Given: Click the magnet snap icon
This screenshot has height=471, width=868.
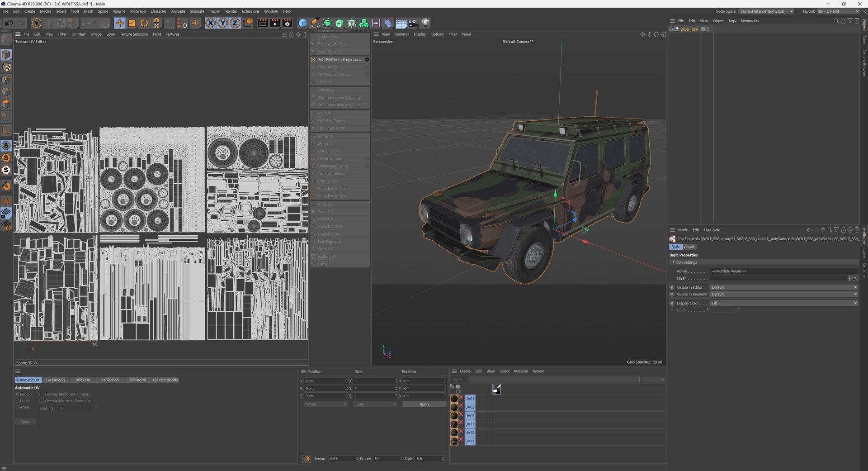Looking at the screenshot, I should click(x=6, y=186).
